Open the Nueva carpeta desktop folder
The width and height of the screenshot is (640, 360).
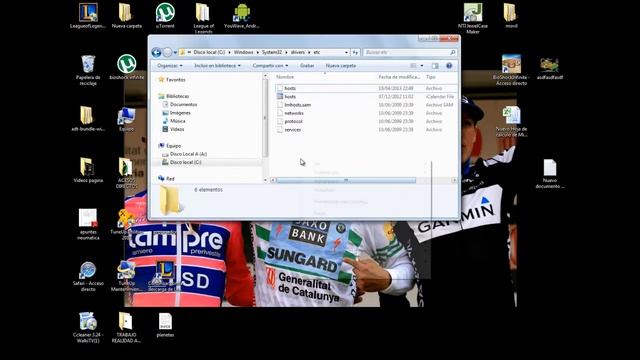(x=127, y=16)
